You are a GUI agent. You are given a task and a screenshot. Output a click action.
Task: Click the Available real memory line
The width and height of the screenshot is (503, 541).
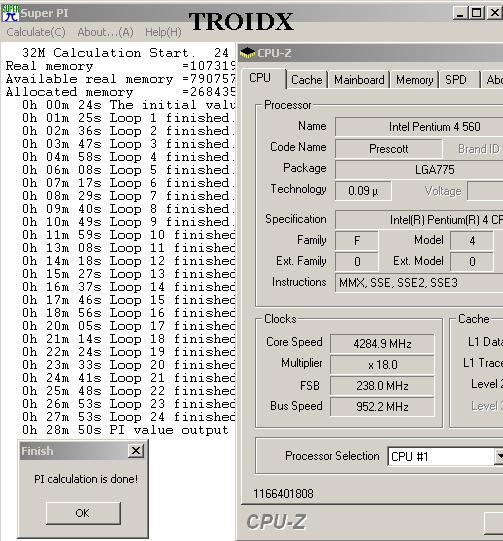pyautogui.click(x=120, y=79)
